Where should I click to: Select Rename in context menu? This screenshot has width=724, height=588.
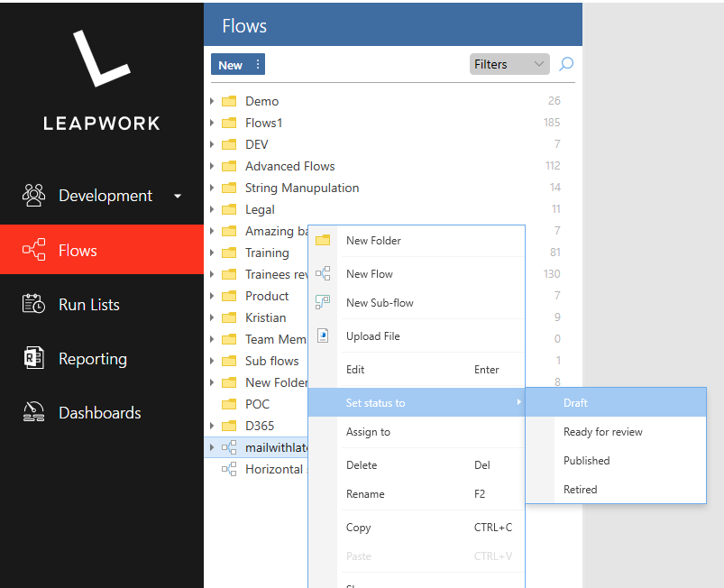(x=417, y=494)
